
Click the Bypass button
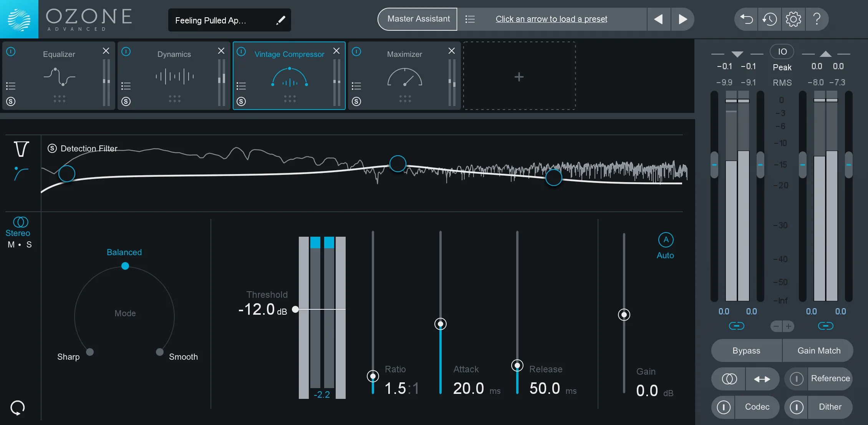coord(746,350)
